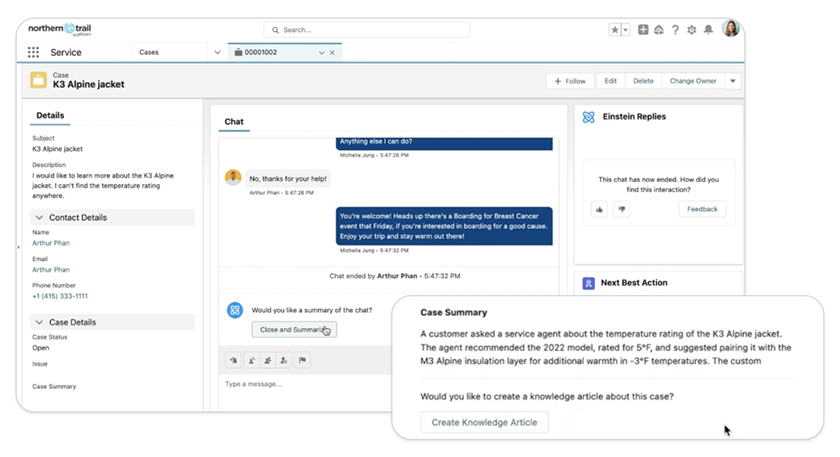Open the global actions plus icon

coord(643,30)
